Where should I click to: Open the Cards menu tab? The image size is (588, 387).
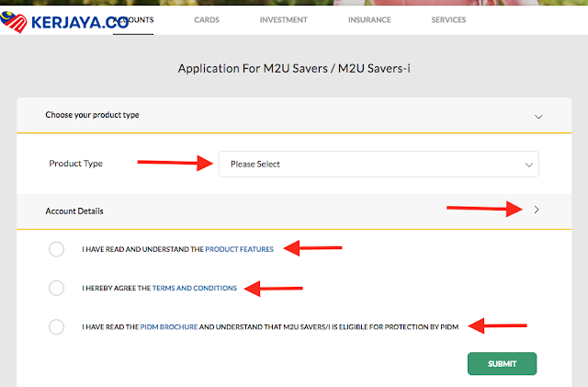[207, 20]
